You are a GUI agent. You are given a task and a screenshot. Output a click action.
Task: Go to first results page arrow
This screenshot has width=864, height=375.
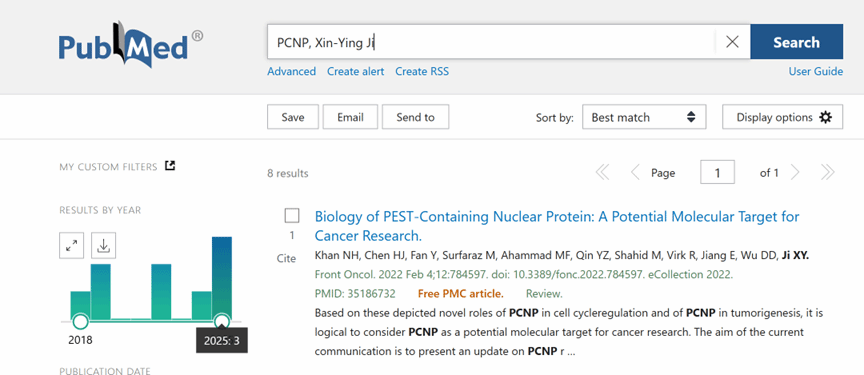pyautogui.click(x=603, y=173)
